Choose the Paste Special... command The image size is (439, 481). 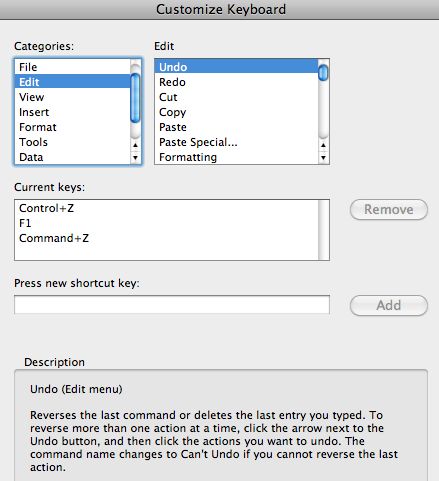point(236,142)
